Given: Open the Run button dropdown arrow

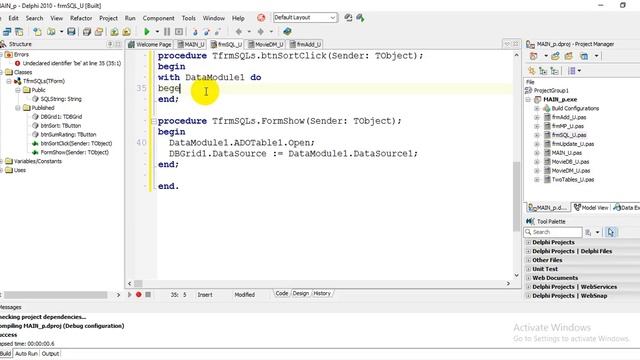Looking at the screenshot, I should (157, 31).
